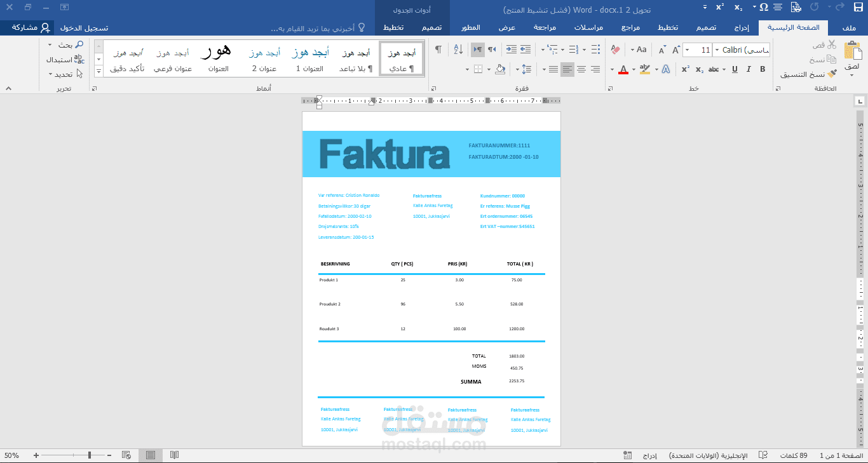
Task: Click the Paste (لصق) clipboard icon
Action: 852,51
